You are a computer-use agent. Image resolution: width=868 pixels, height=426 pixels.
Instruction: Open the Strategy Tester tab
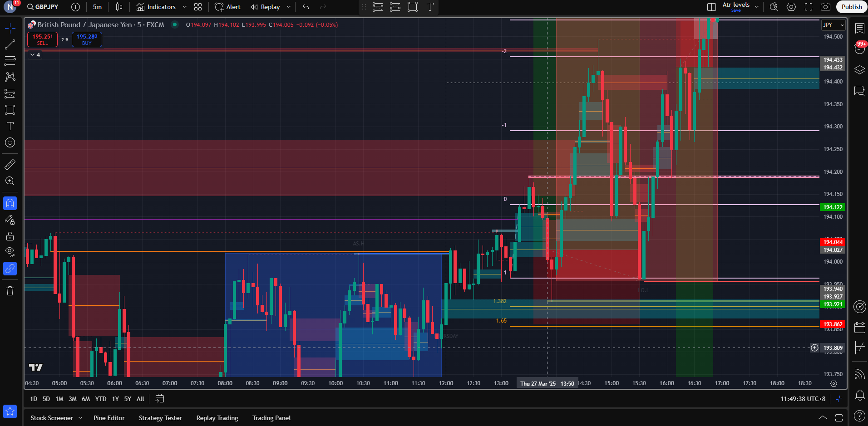160,418
